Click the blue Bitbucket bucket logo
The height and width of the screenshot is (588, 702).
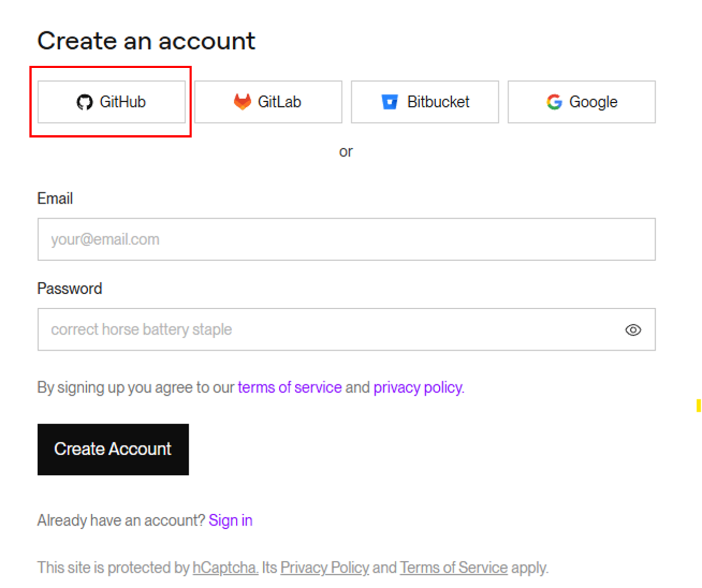[x=390, y=102]
